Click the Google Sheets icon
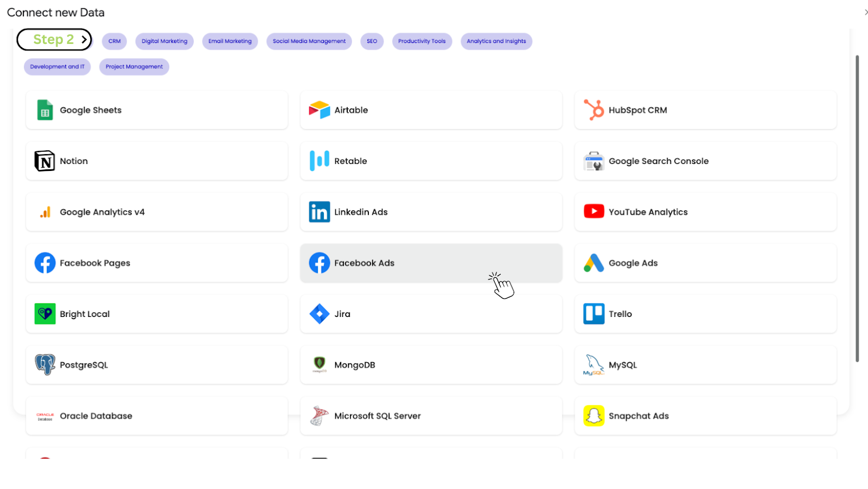The width and height of the screenshot is (868, 489). coord(45,110)
